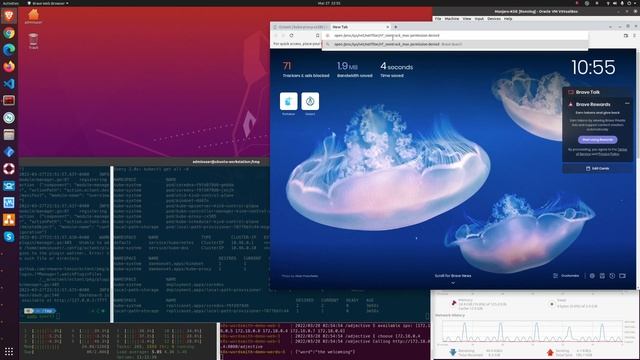
Task: Expand Scroll for Brave News arrow
Action: point(453,282)
